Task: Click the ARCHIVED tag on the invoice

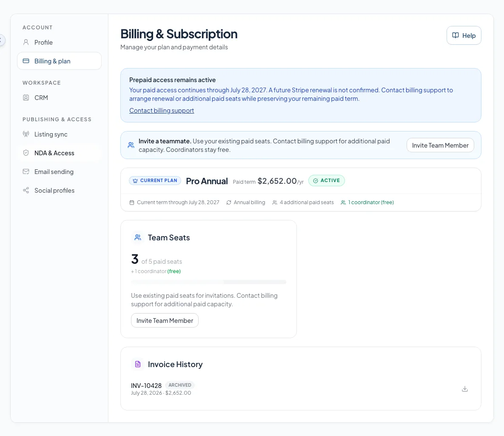Action: click(179, 385)
